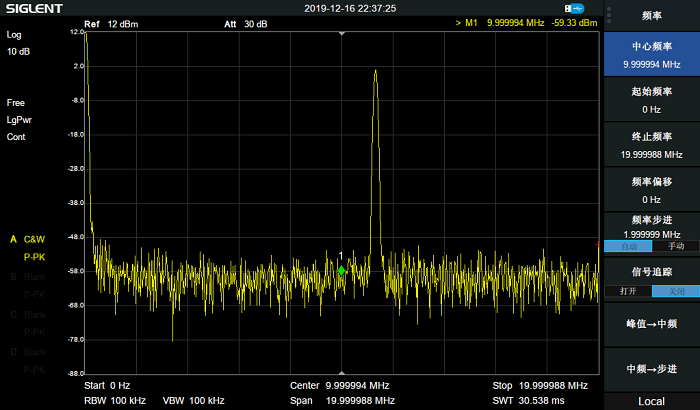Click the 中频→步进 softkey
This screenshot has height=410, width=700.
point(652,369)
